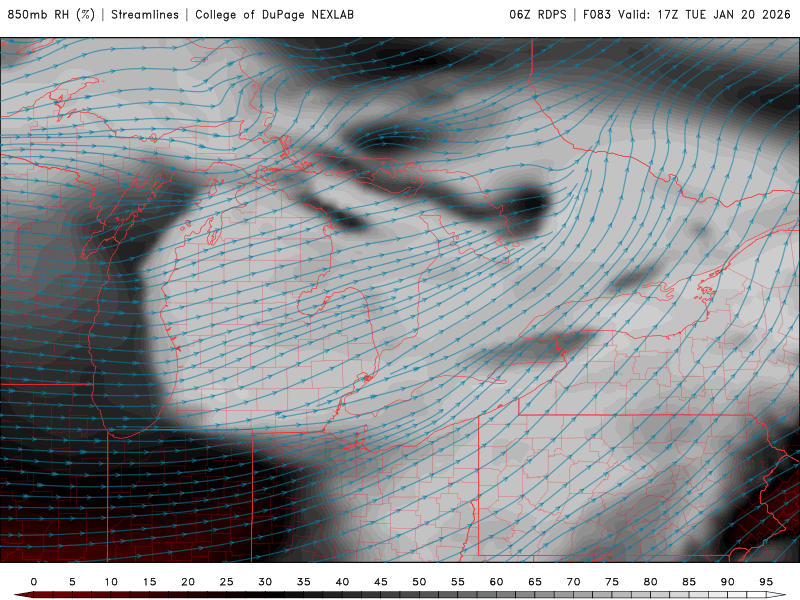Click the '40' value on color scale

coord(342,582)
